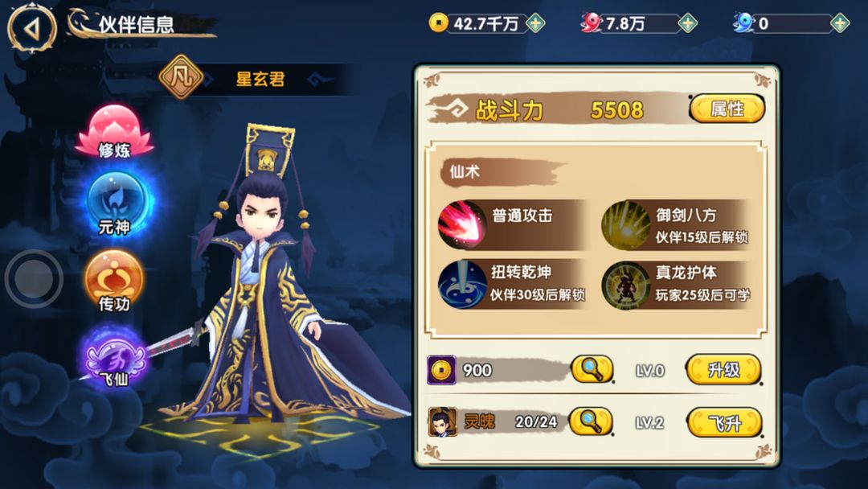The height and width of the screenshot is (489, 868).
Task: Tap the 普通攻击 skill icon
Action: 461,225
